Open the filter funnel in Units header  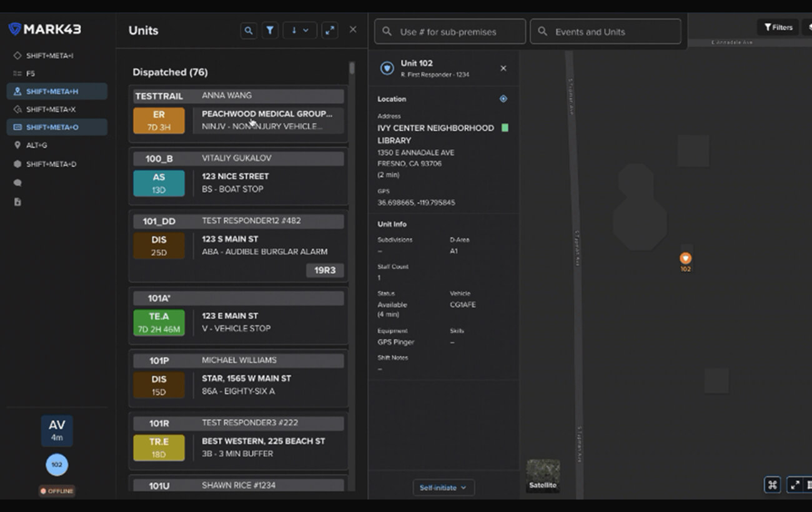pyautogui.click(x=270, y=30)
